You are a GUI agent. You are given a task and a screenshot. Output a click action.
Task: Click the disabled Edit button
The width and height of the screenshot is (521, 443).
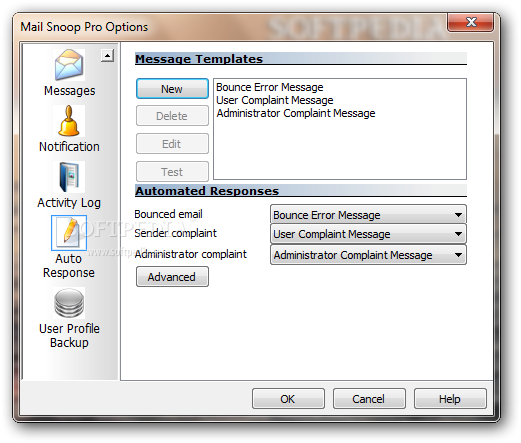point(172,144)
